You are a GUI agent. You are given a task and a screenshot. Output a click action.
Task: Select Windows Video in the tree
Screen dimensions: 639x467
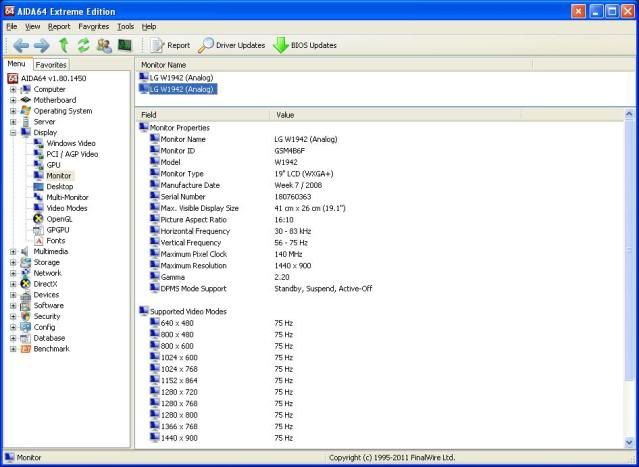(71, 143)
